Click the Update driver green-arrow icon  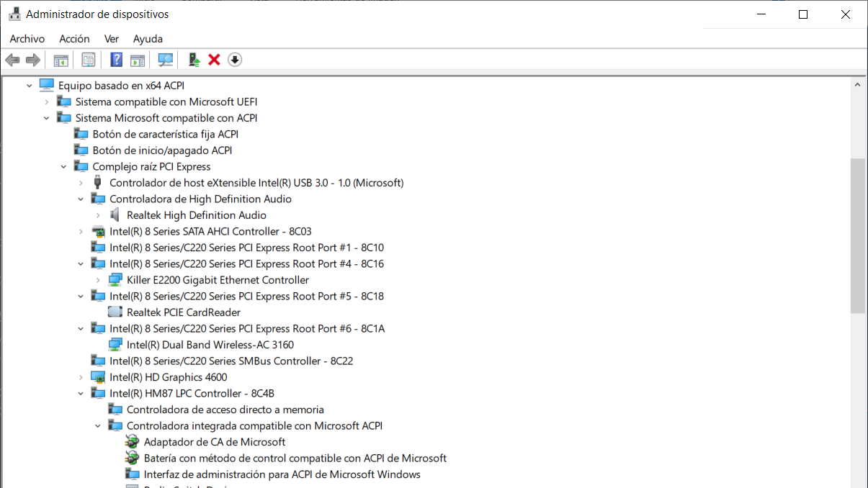(194, 60)
